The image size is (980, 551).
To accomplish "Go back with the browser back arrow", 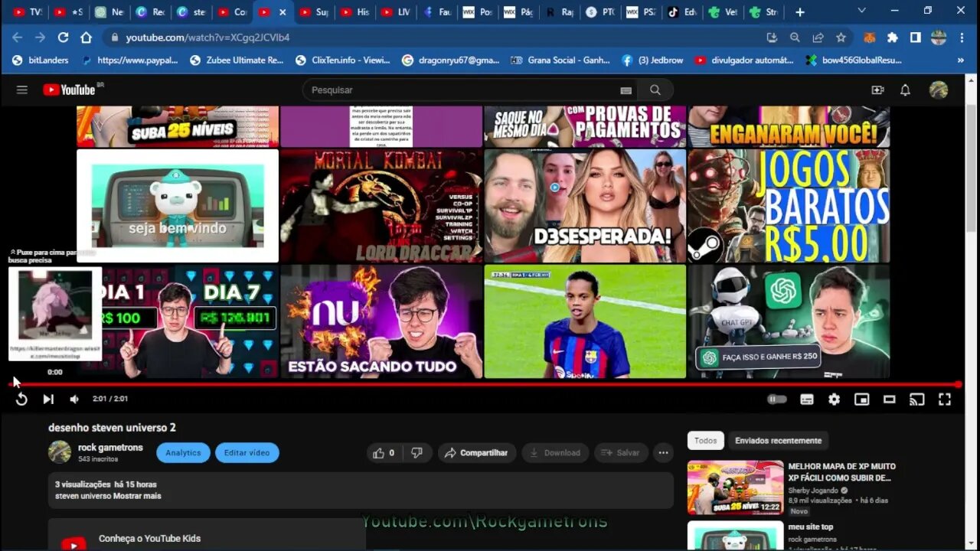I will point(17,37).
